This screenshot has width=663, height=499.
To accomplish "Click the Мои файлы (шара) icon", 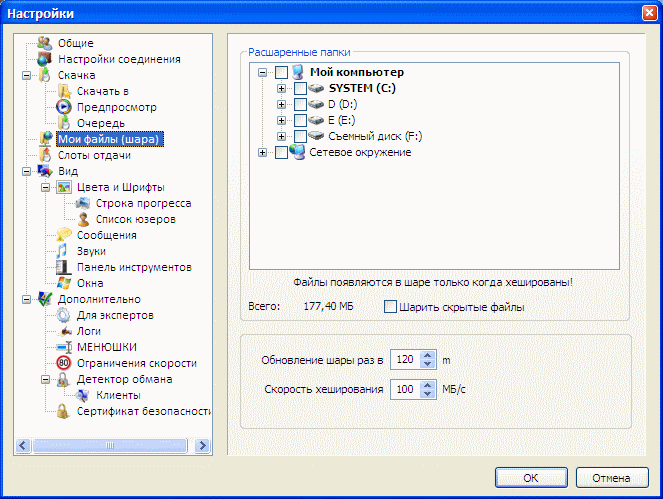I will (x=45, y=139).
